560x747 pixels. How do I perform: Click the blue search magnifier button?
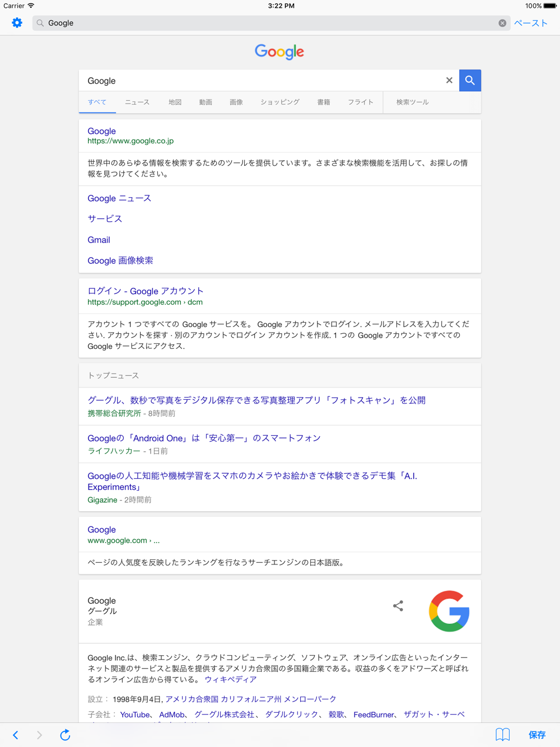[470, 81]
